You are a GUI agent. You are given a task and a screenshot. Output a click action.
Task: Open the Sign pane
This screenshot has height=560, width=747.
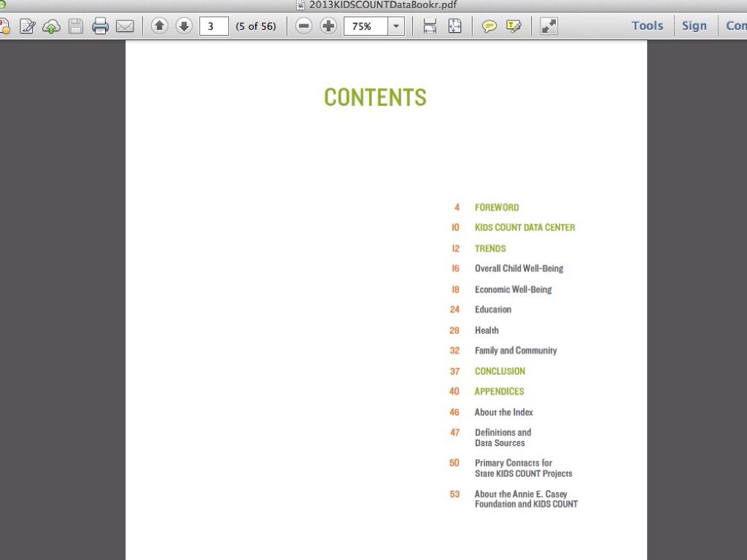(x=694, y=26)
